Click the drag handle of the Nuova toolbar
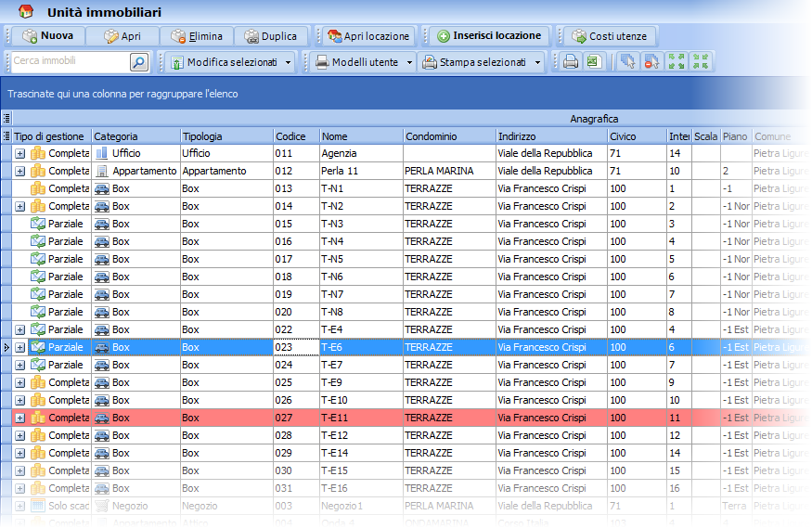The image size is (812, 528). [x=7, y=35]
